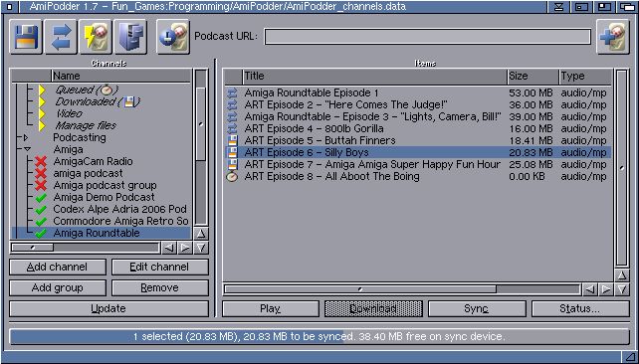Click the Sync button

[x=477, y=309]
